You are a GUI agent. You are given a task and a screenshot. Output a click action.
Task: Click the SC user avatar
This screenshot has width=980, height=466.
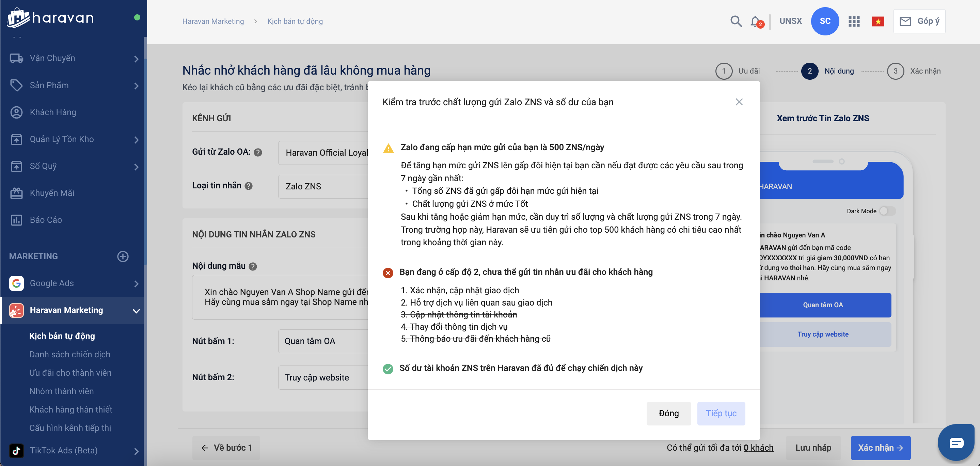click(x=825, y=21)
